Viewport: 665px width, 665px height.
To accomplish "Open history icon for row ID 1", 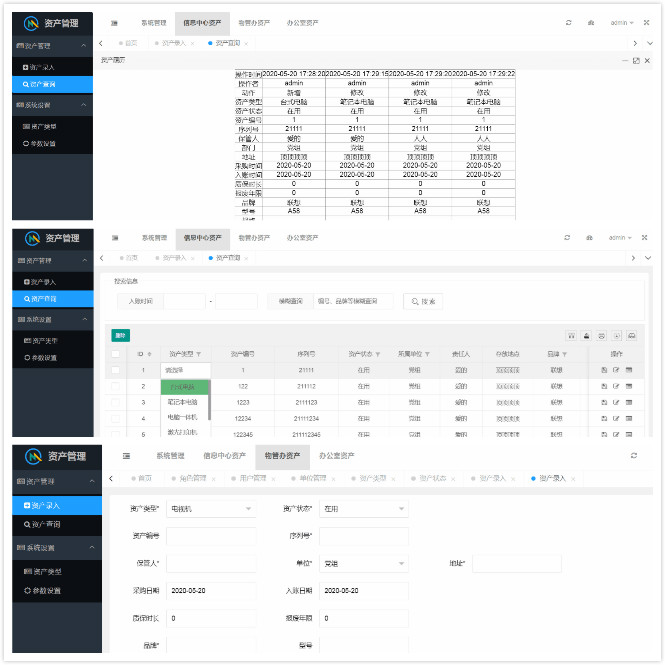I will click(629, 370).
